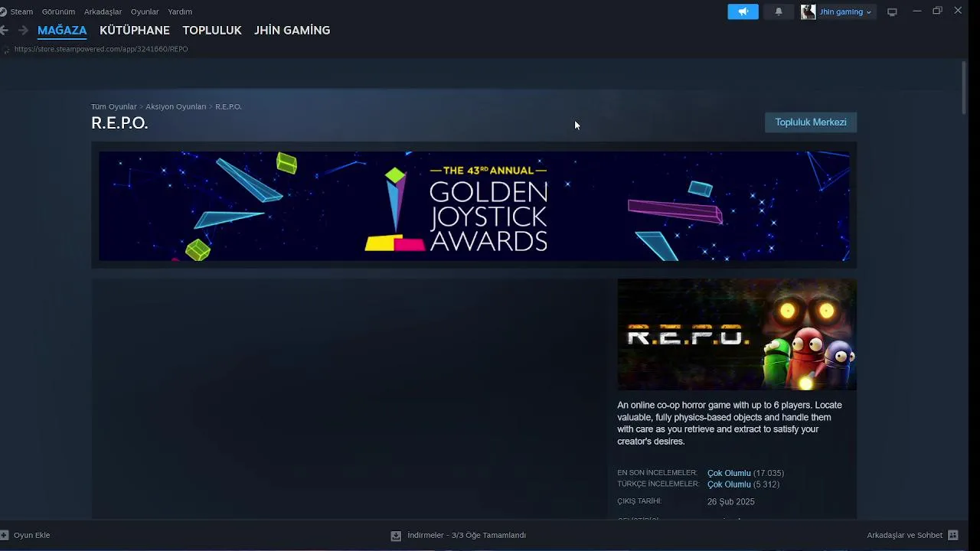Image resolution: width=980 pixels, height=551 pixels.
Task: Click the Oyun Ekle label
Action: coord(31,535)
